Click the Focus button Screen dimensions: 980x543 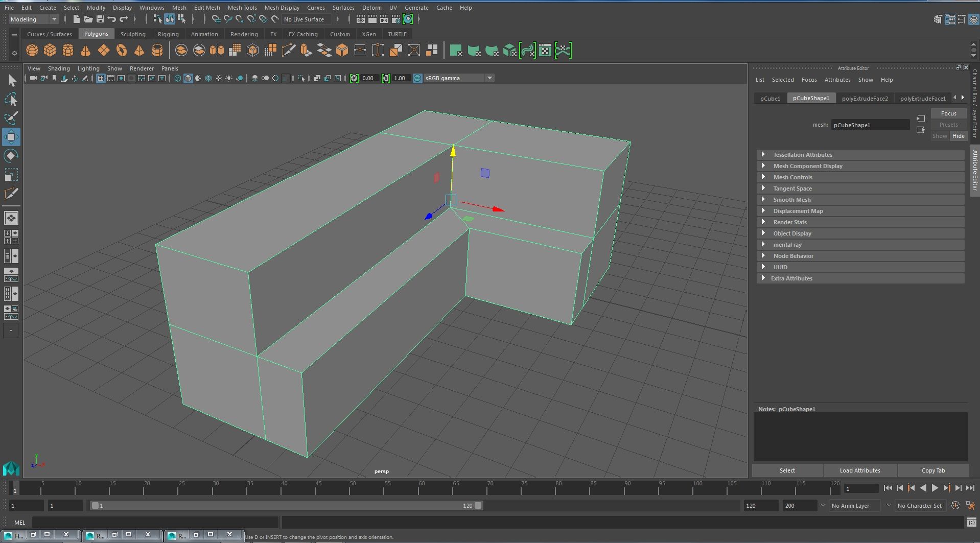[948, 113]
